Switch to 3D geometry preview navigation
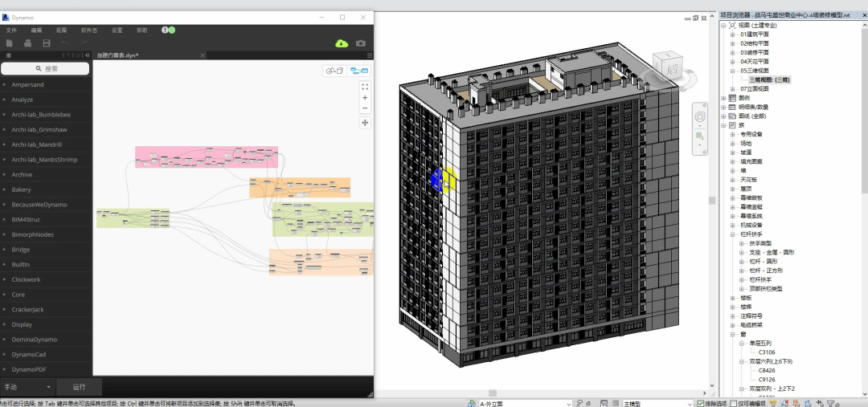The image size is (868, 407). click(334, 71)
